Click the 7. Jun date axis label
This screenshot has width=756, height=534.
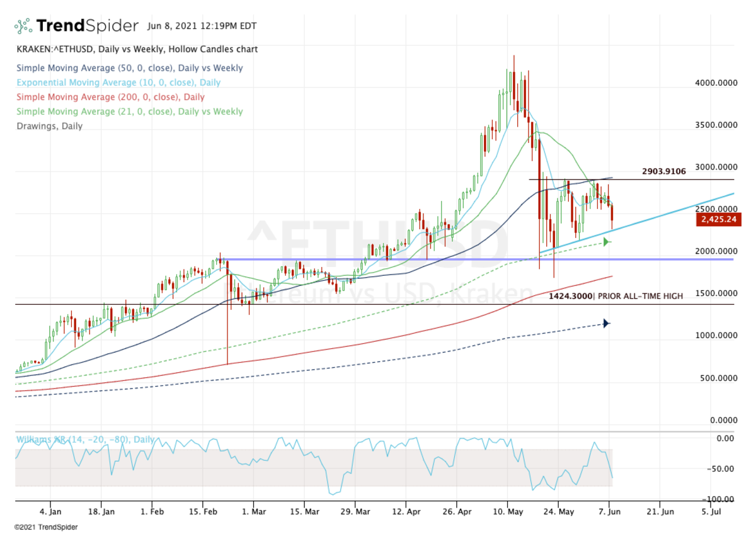610,511
